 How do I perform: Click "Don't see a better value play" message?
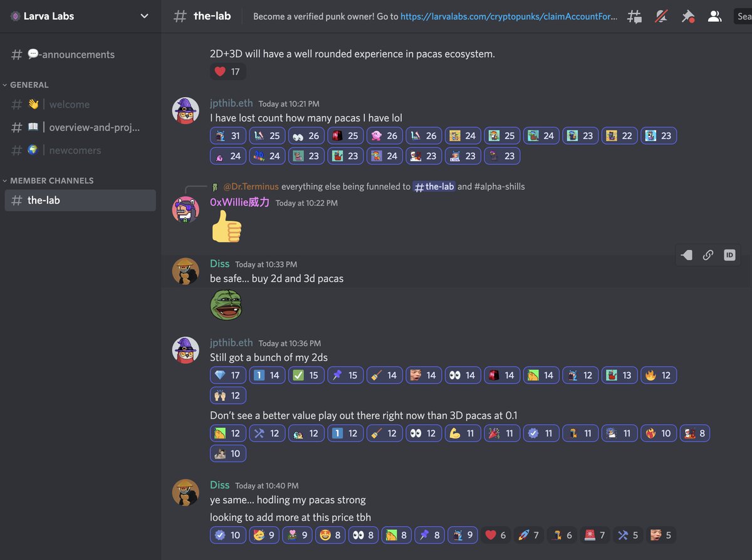click(363, 415)
